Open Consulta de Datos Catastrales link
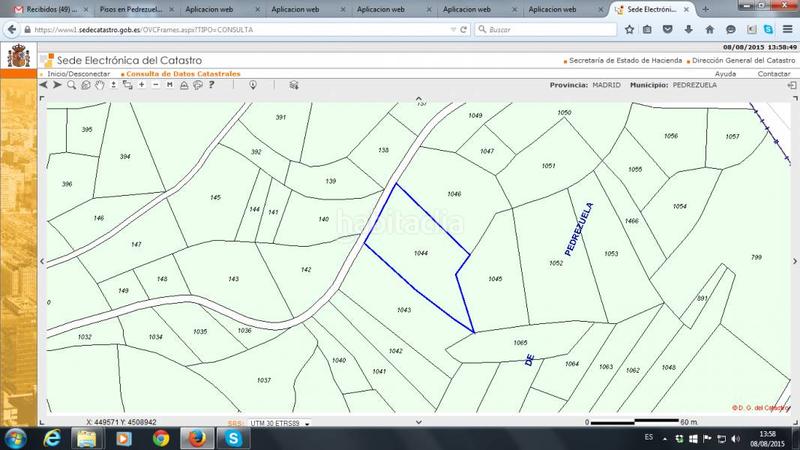The height and width of the screenshot is (450, 800). 180,74
